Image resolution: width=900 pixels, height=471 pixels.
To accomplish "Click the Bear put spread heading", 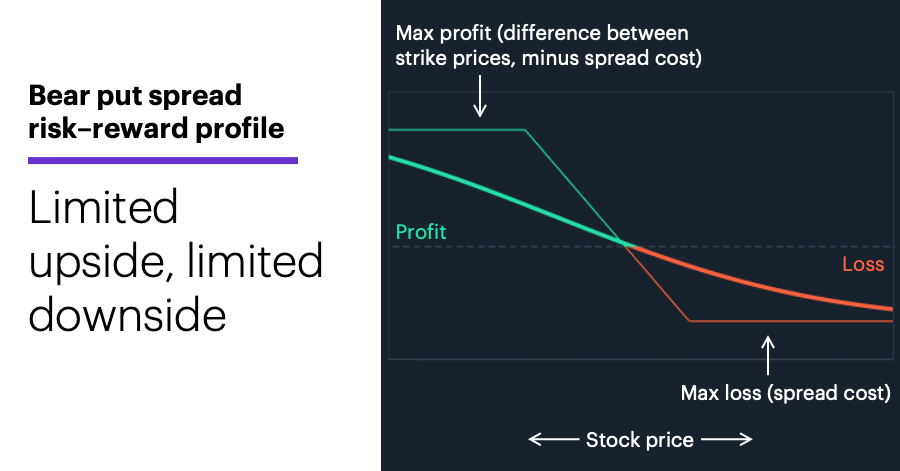I will pyautogui.click(x=135, y=95).
